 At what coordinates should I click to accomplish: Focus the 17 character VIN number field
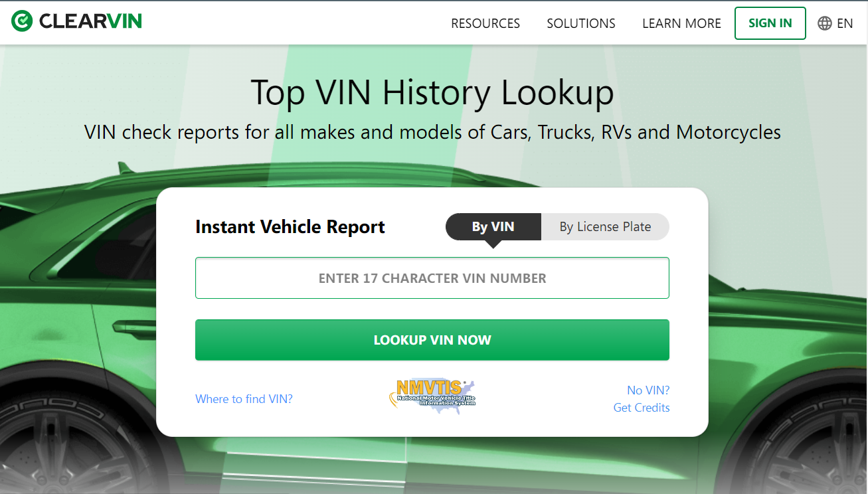click(432, 278)
